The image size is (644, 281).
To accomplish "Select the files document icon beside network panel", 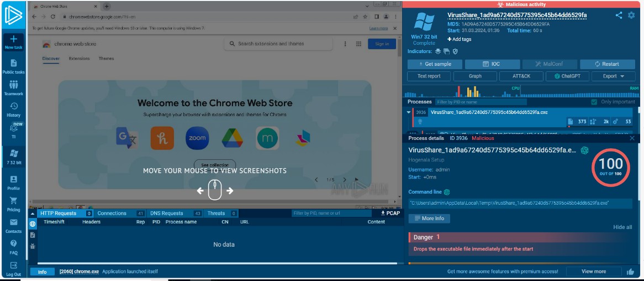I will [x=33, y=235].
